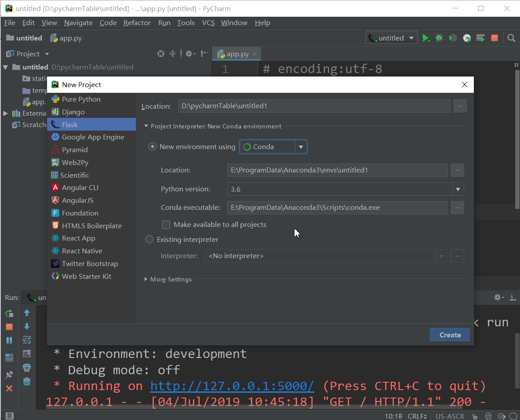Open the Tools menu
520x420 pixels.
[x=185, y=23]
